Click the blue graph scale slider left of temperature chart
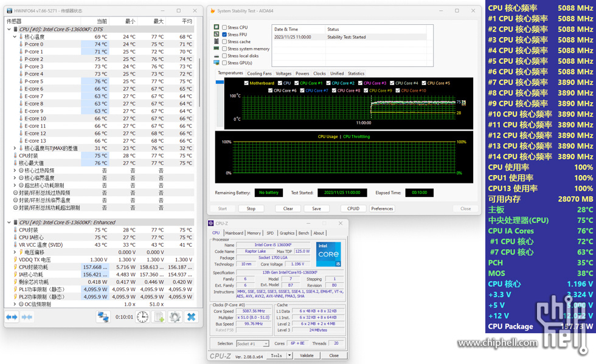596x364 pixels. 220,82
